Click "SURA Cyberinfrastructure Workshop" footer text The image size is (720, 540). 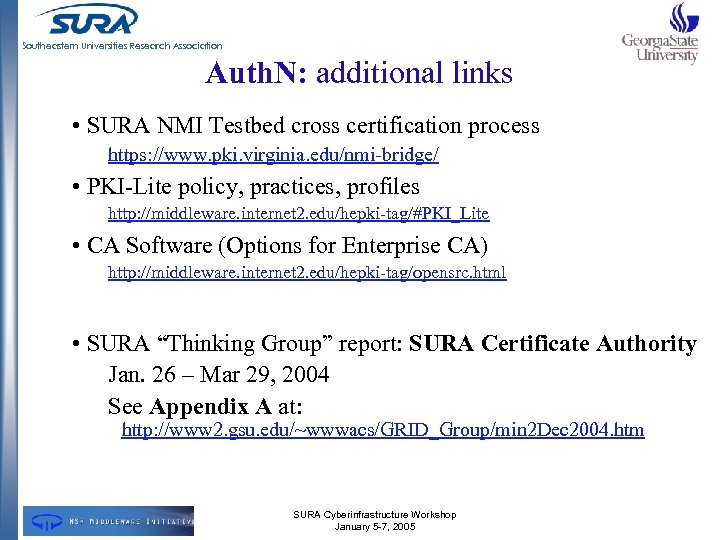pyautogui.click(x=375, y=515)
